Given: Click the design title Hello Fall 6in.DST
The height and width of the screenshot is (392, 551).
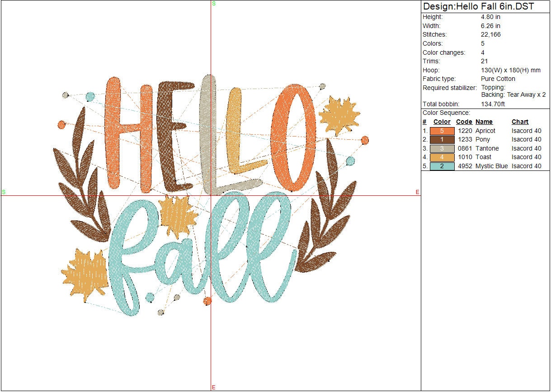Looking at the screenshot, I should tap(478, 6).
